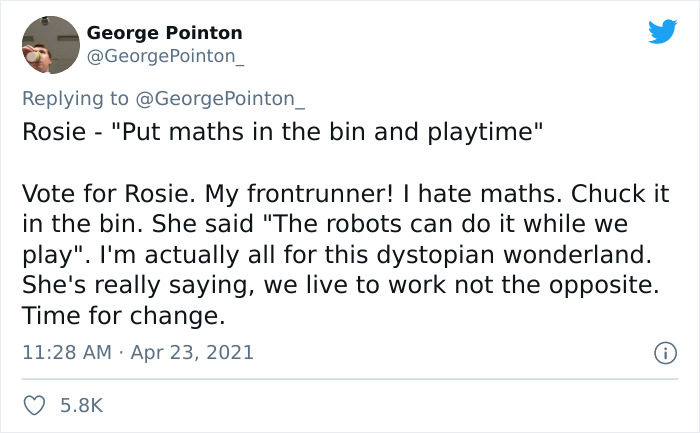
Task: Click the Apr 23, 2021 date
Action: click(x=194, y=352)
